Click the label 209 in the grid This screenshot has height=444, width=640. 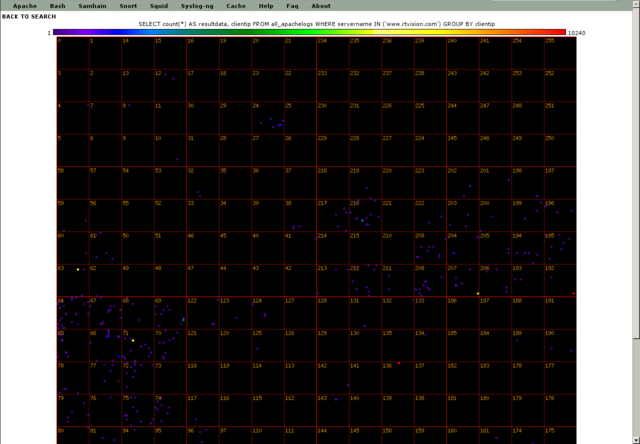(x=420, y=236)
